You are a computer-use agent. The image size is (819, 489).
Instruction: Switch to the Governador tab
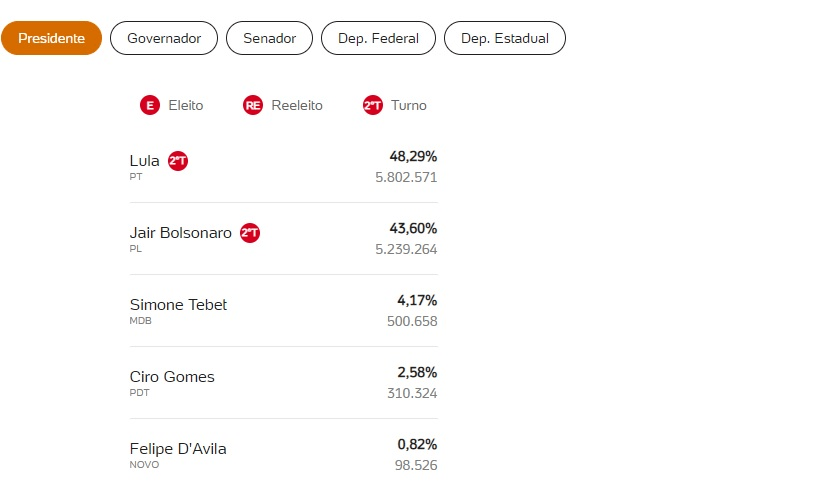coord(164,38)
